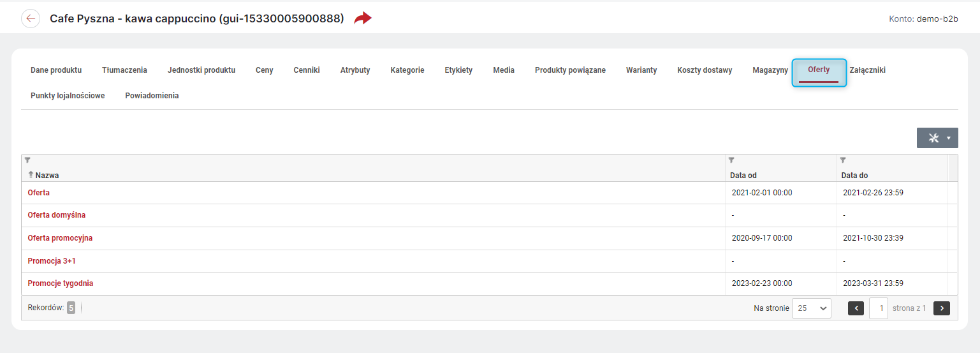This screenshot has width=980, height=353.
Task: Click the Konto: demo-b2b label
Action: 923,19
